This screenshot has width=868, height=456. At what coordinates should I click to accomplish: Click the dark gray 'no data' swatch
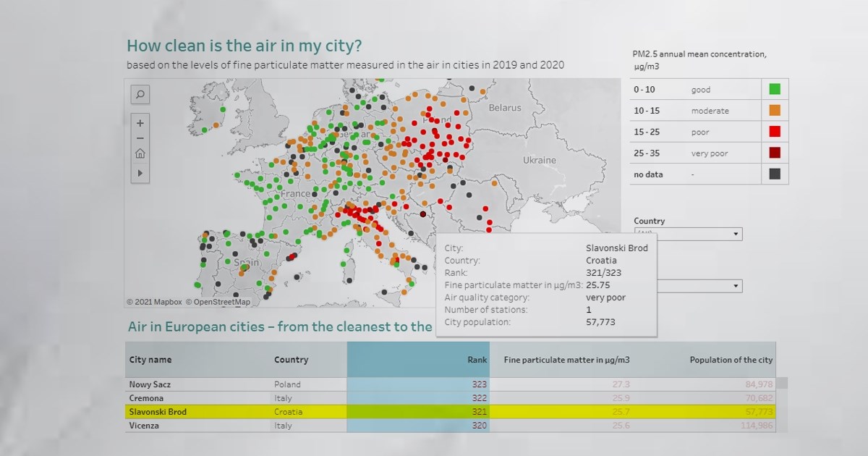coord(775,174)
